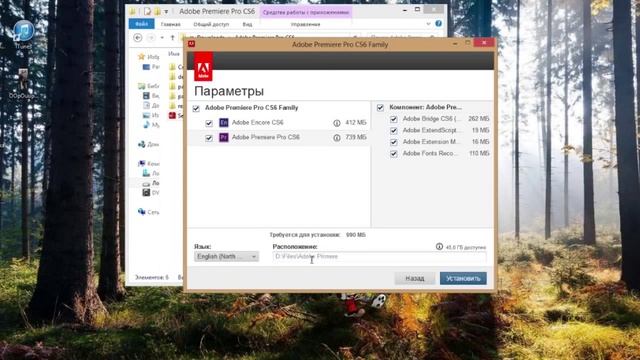
Task: Show info for Adobe Encore CS6
Action: pos(337,123)
